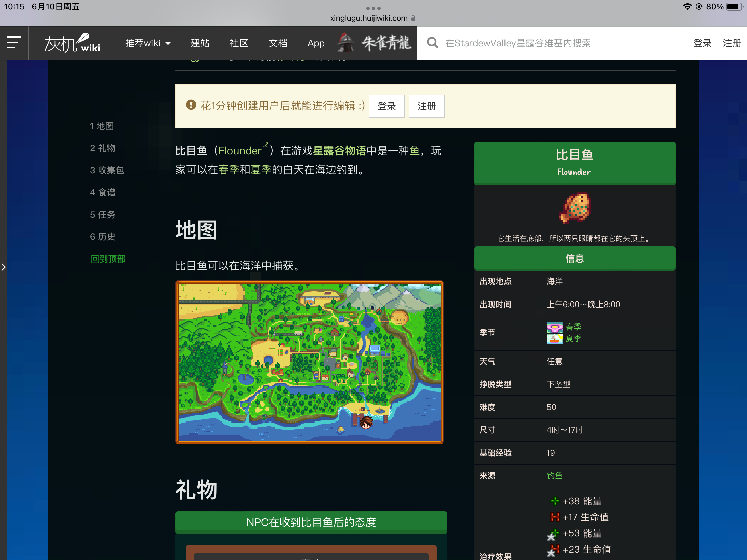Click 注册 in the top bar
The width and height of the screenshot is (747, 560).
pos(732,43)
